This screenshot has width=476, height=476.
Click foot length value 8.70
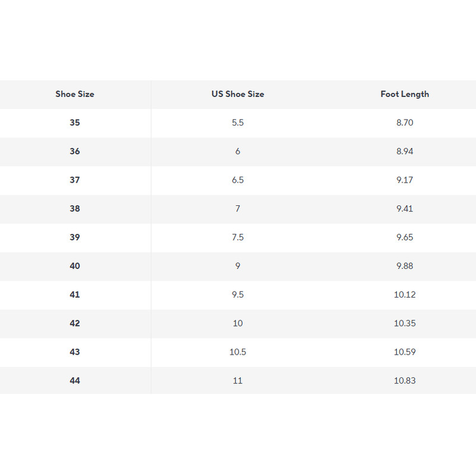(x=405, y=123)
